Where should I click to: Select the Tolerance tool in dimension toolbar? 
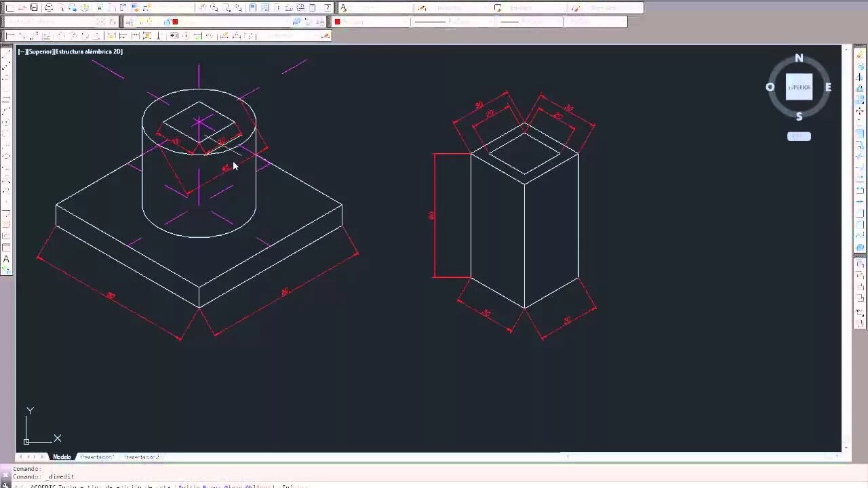[x=174, y=35]
